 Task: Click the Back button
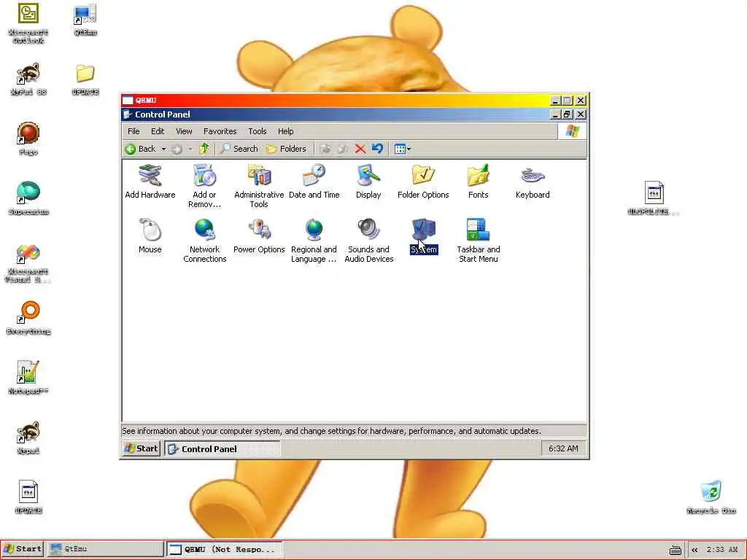point(141,149)
